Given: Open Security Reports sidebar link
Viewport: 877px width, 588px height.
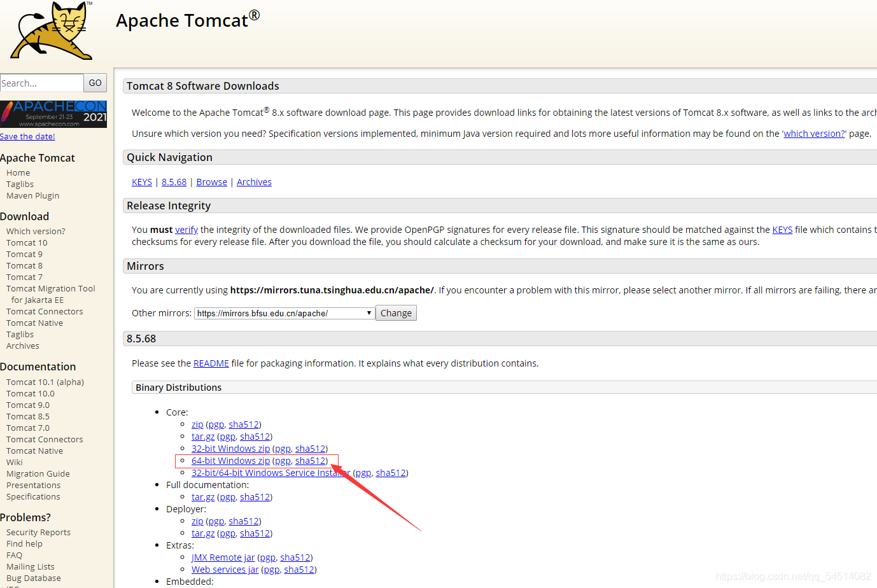Looking at the screenshot, I should 38,533.
